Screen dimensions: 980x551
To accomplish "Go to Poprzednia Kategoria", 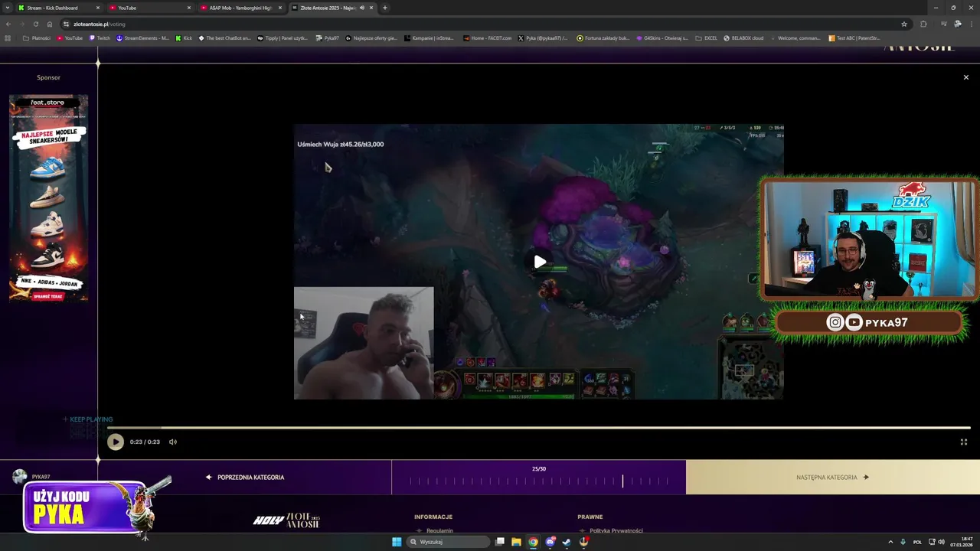I will pos(245,478).
